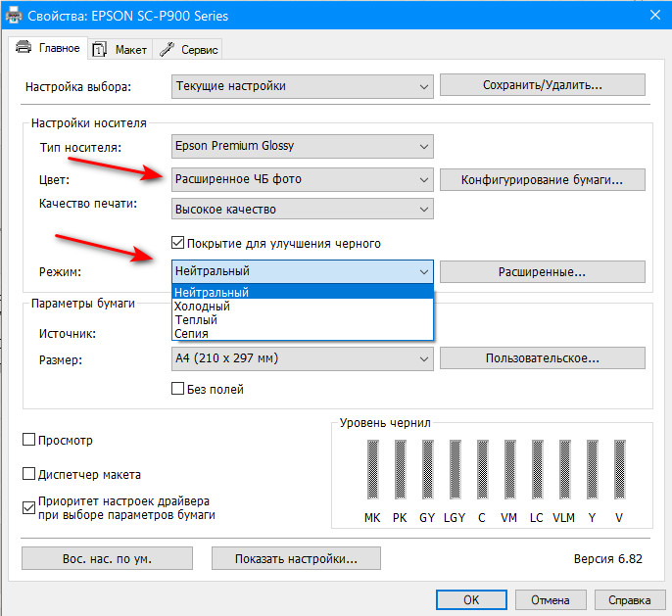The width and height of the screenshot is (672, 616).
Task: Click the VLM ink level bar
Action: tap(565, 469)
